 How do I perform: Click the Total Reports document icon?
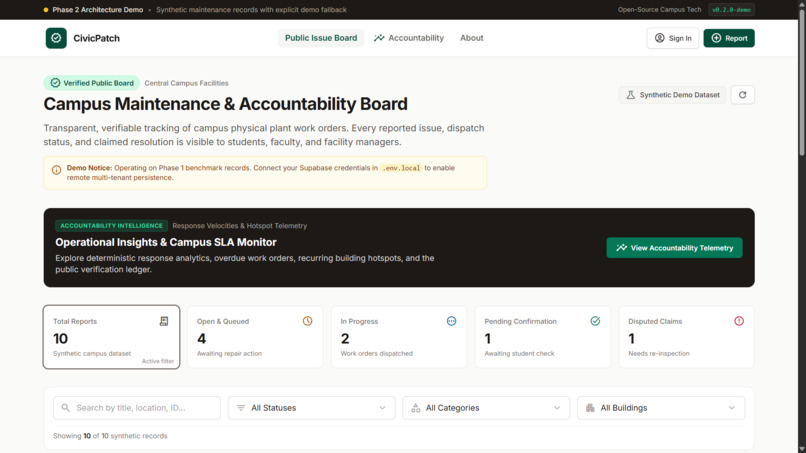(164, 321)
